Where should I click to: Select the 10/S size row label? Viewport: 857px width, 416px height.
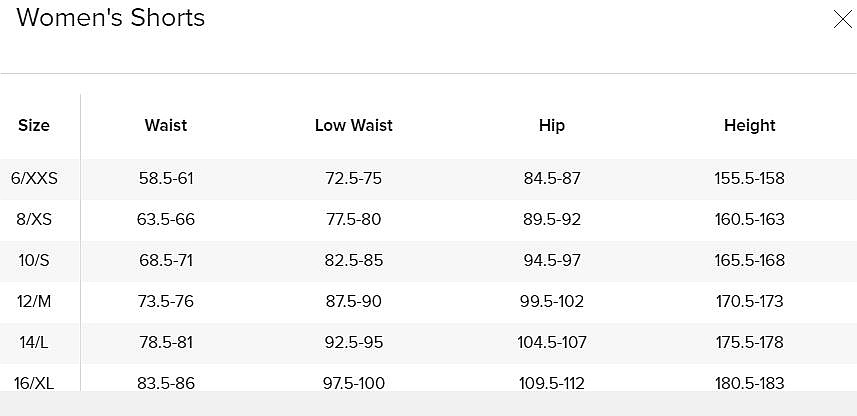(34, 260)
